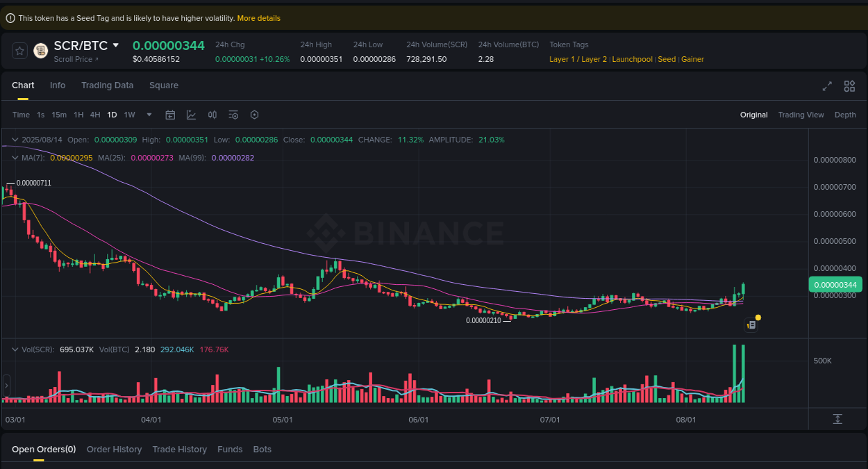Open the Launchpool token tag
Image resolution: width=868 pixels, height=469 pixels.
click(x=632, y=59)
